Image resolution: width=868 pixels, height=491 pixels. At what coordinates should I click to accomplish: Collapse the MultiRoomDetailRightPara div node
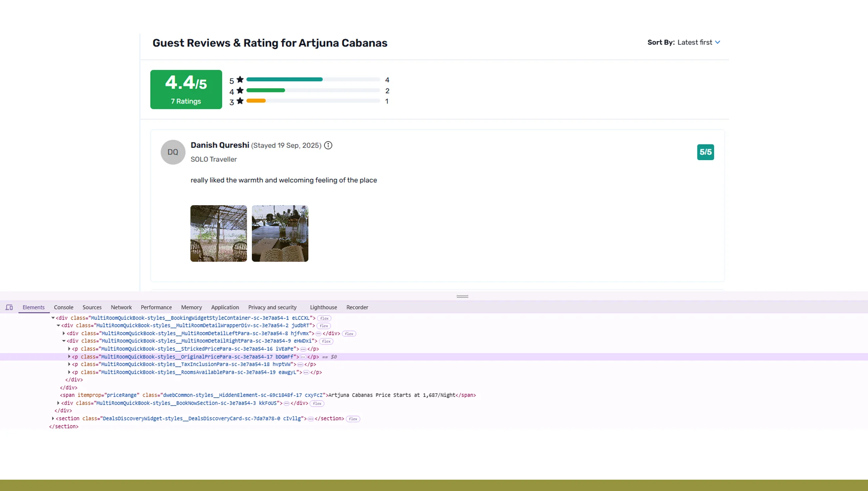pos(64,341)
